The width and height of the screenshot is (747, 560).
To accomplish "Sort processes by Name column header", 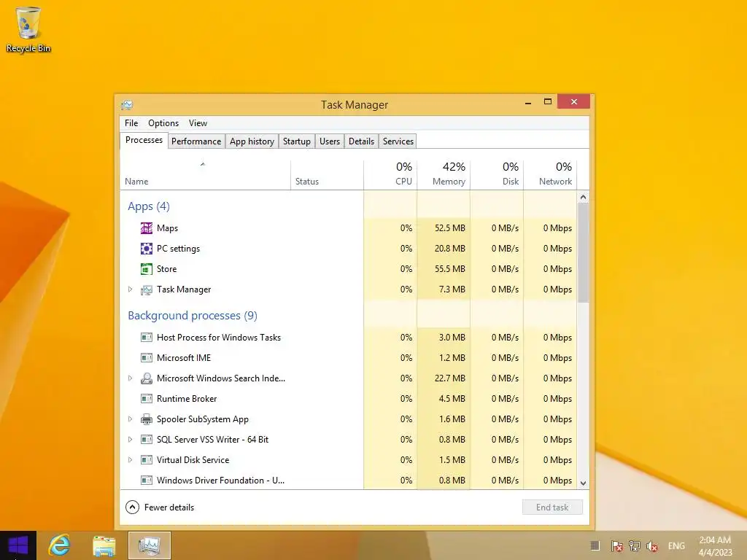I will pos(205,175).
